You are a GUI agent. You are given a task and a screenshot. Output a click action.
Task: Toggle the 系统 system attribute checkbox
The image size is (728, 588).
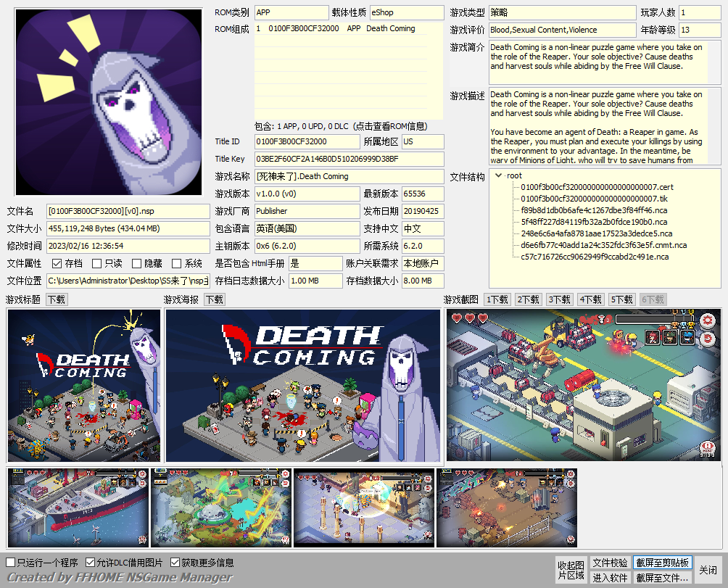(x=176, y=264)
